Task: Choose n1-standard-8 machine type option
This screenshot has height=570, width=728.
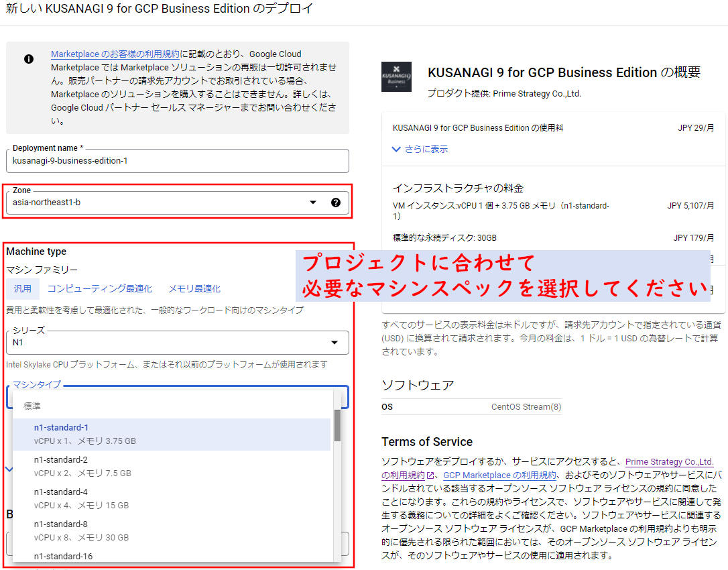Action: point(172,530)
